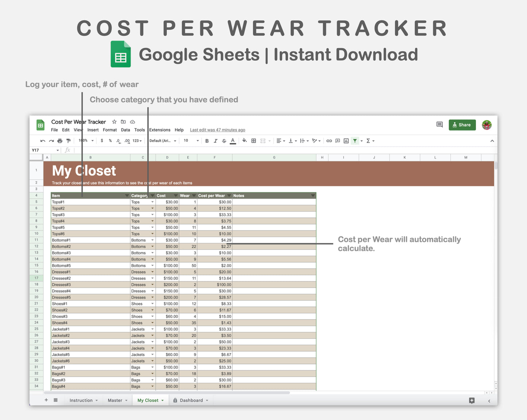This screenshot has height=420, width=527.
Task: Open the Extensions menu
Action: coord(159,130)
